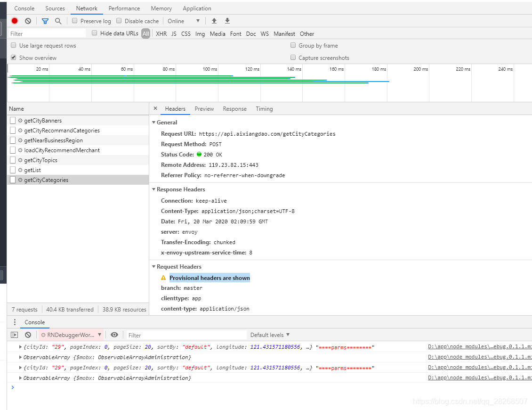Select the All filter button

146,33
